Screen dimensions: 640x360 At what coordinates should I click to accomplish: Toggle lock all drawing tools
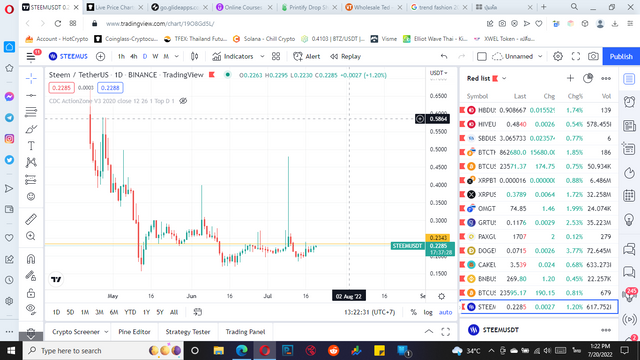31,293
